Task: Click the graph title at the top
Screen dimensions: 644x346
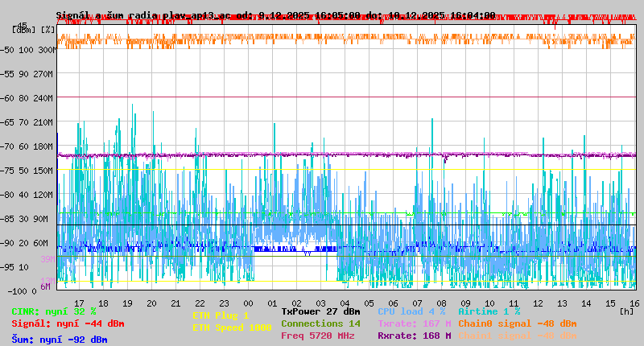Action: (x=275, y=15)
